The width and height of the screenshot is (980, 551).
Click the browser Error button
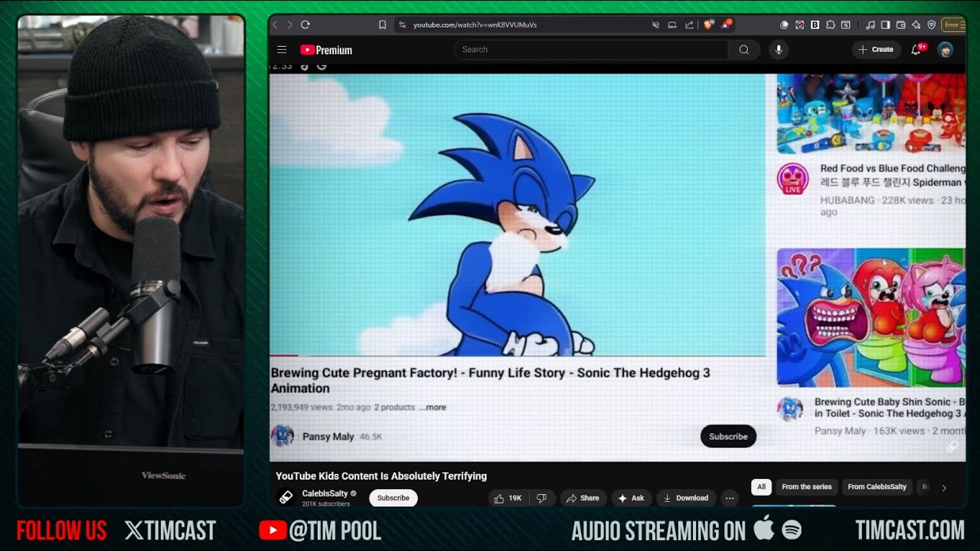pos(952,24)
